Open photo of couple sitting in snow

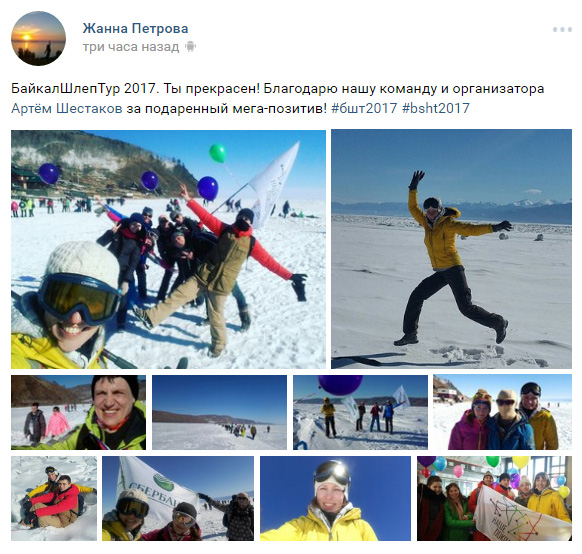tap(54, 498)
